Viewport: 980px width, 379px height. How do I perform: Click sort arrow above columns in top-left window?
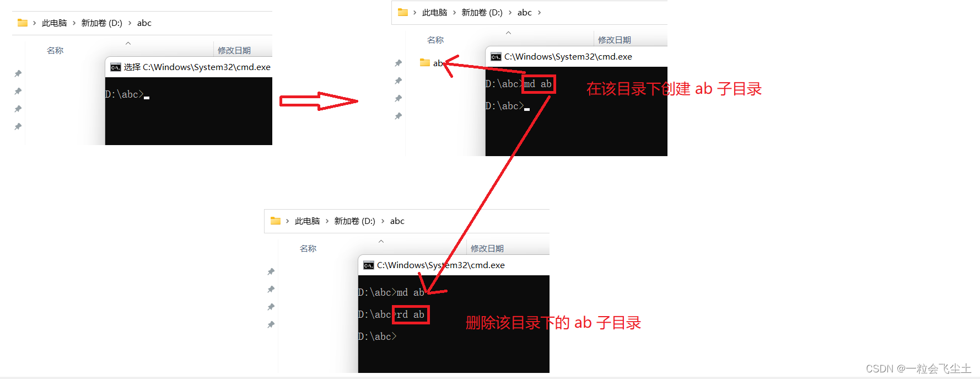tap(128, 43)
